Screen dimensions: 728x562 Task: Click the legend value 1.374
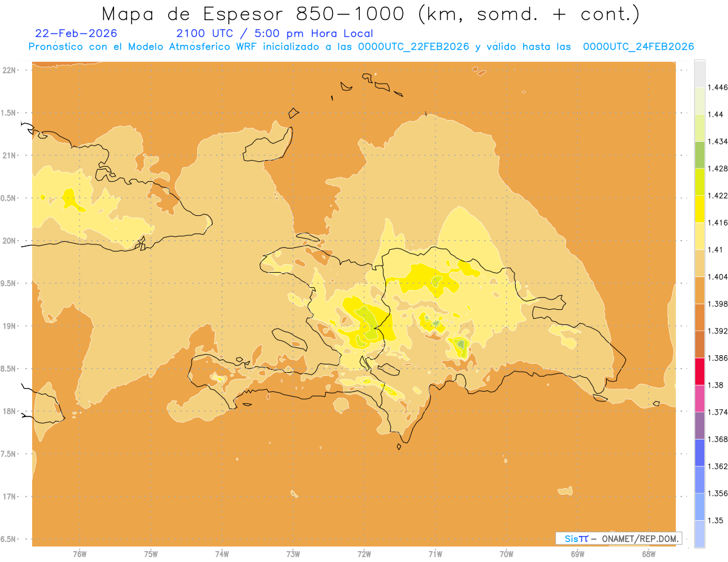(718, 412)
